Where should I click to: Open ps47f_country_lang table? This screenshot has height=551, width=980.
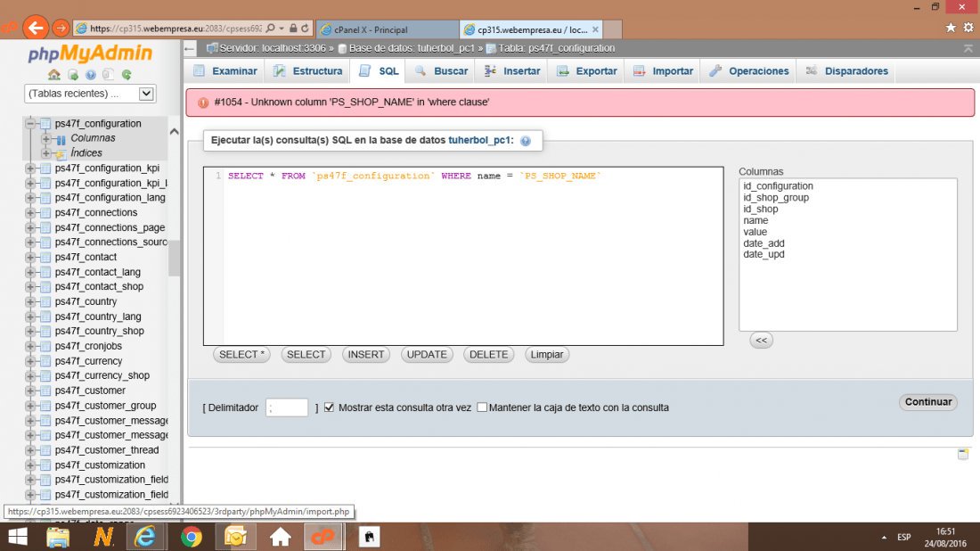point(98,317)
